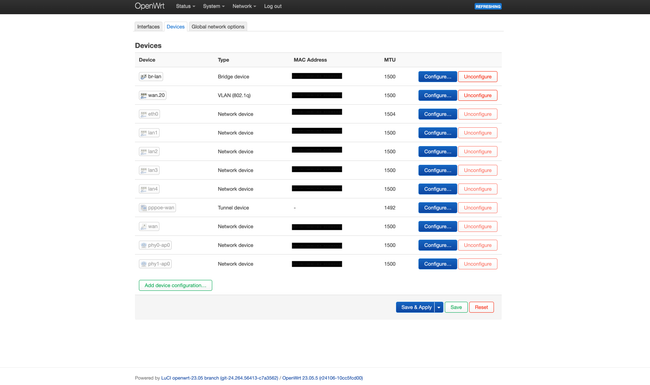Click Add device configuration button

point(175,285)
